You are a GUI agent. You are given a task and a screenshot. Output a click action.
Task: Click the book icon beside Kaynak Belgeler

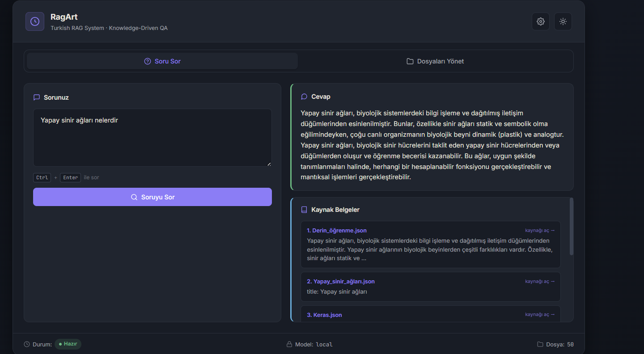(x=304, y=210)
